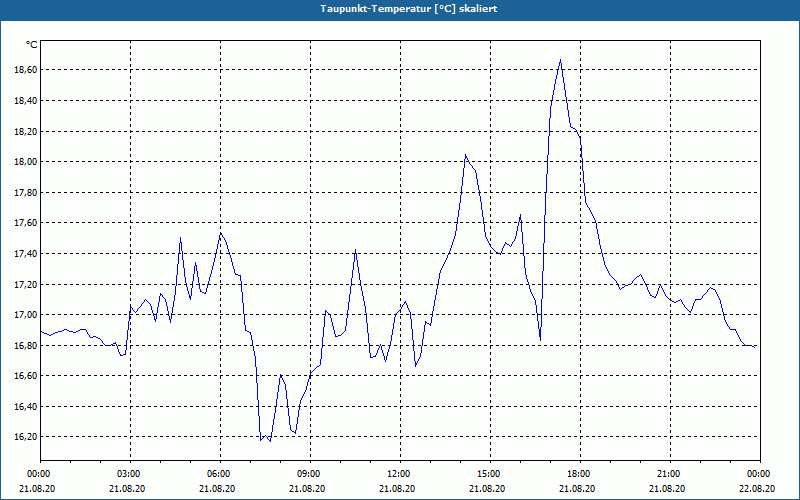Click the chart title 'Taupunkt-Temperatur [°C] skaliert'
This screenshot has width=800, height=500.
click(x=409, y=9)
